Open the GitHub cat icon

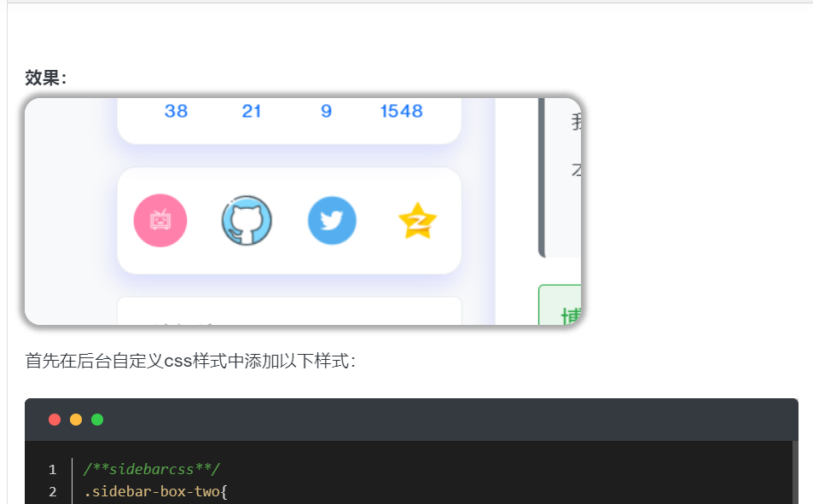(247, 220)
